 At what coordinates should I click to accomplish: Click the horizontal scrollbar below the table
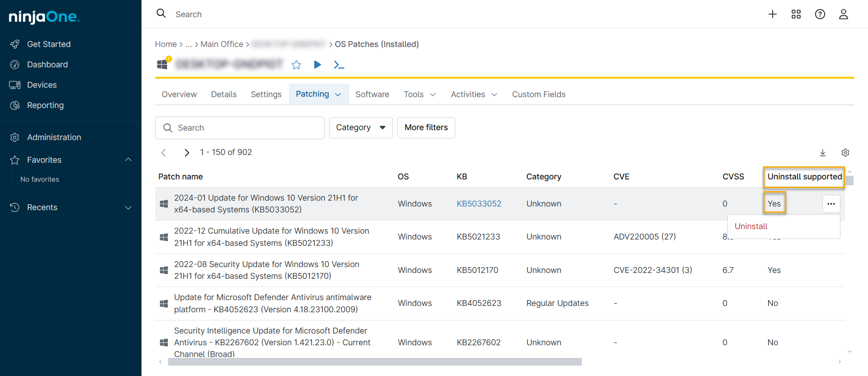coord(374,362)
